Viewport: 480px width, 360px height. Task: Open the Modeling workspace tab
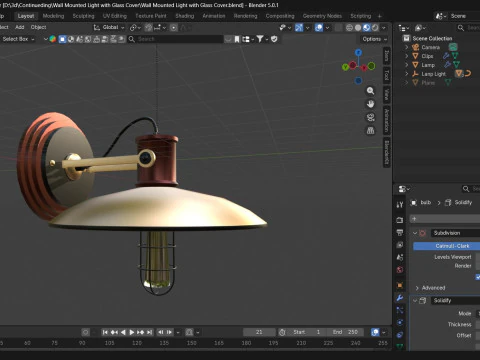53,16
